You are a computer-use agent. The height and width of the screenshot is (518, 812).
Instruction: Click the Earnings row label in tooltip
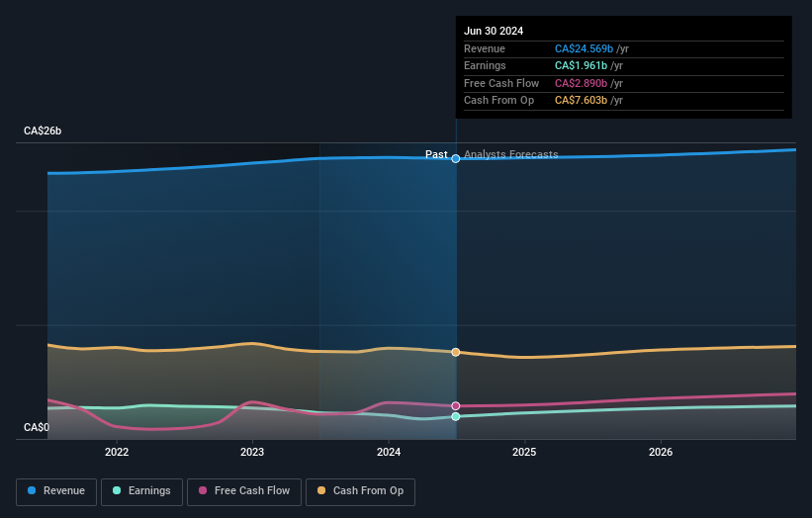point(485,65)
